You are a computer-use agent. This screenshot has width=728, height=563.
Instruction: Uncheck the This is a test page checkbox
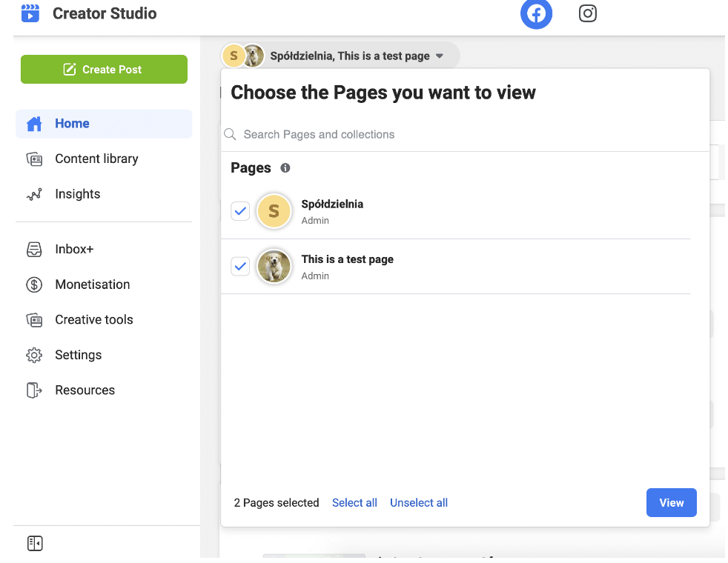point(239,266)
